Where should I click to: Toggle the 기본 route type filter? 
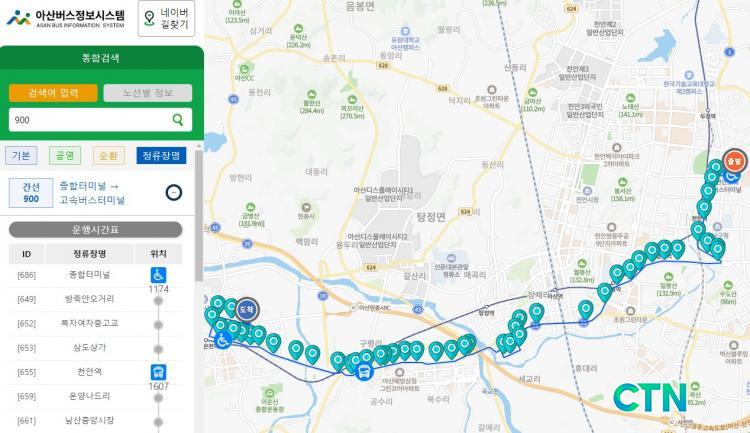pyautogui.click(x=21, y=155)
